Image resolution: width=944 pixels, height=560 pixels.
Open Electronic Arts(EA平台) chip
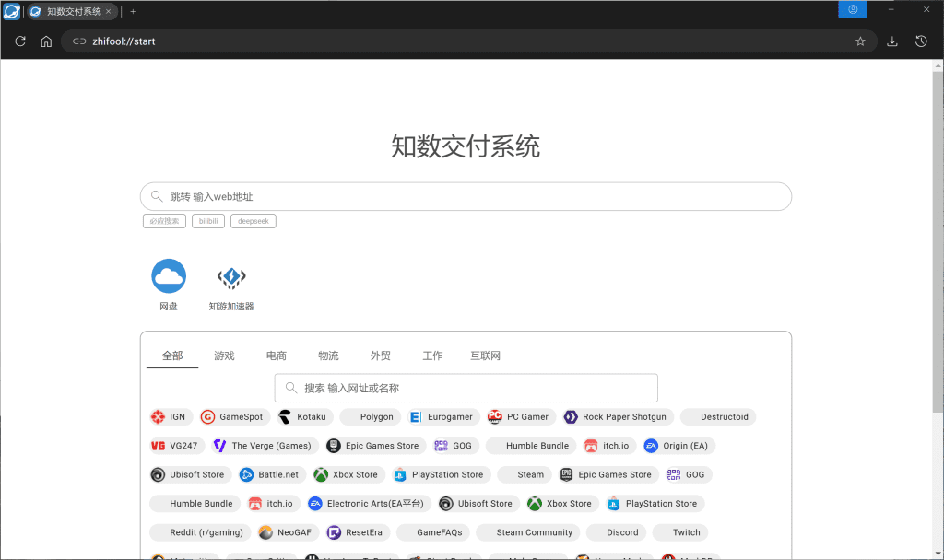(369, 504)
